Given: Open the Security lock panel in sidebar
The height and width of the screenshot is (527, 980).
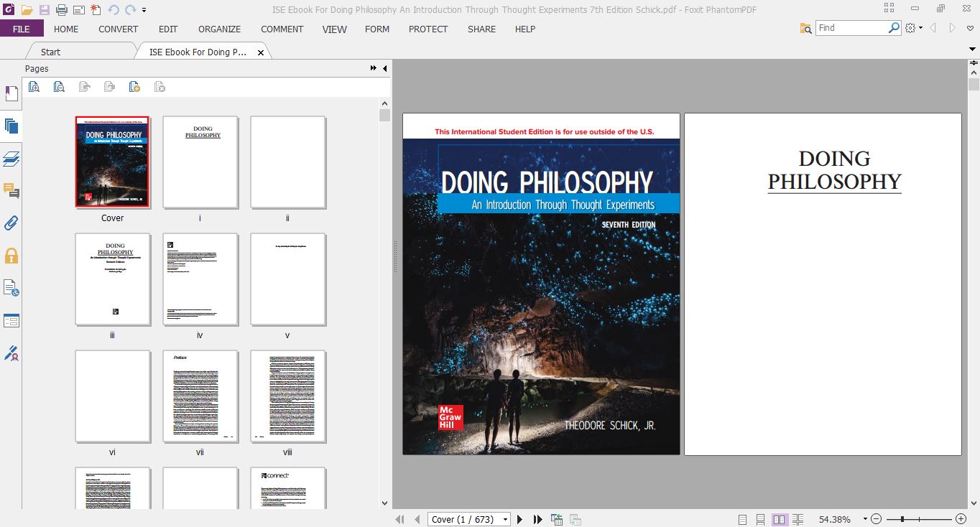Looking at the screenshot, I should pyautogui.click(x=11, y=256).
